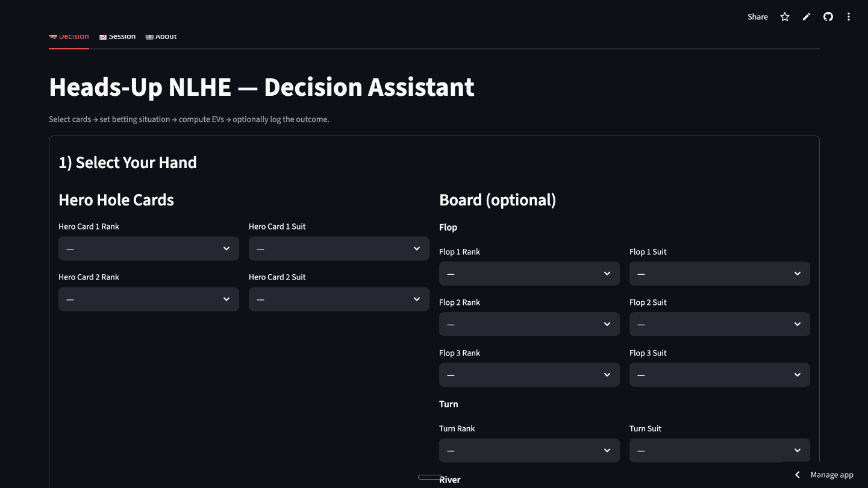Click the Share button
Image resolution: width=868 pixels, height=488 pixels.
point(757,17)
